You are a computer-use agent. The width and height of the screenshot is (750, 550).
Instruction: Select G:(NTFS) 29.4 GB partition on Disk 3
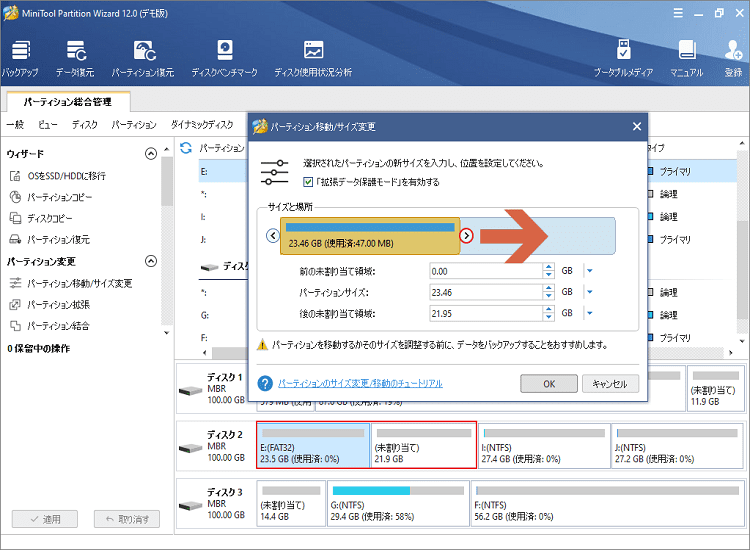click(x=398, y=503)
